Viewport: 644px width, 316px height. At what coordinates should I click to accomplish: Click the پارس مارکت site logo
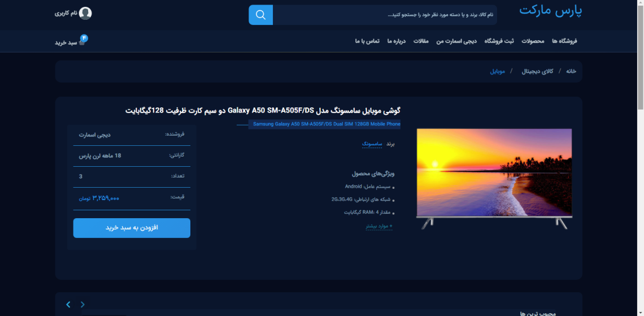[550, 11]
